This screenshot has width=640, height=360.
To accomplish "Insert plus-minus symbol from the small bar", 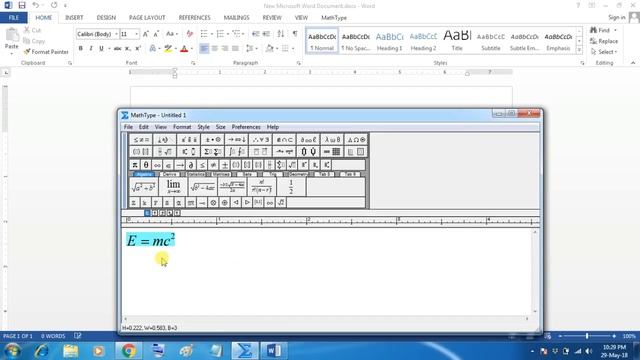I will [x=224, y=165].
